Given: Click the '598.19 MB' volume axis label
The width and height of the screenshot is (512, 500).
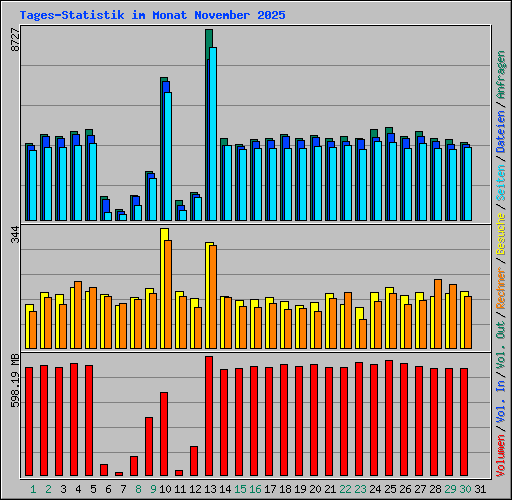Looking at the screenshot, I should [x=15, y=381].
